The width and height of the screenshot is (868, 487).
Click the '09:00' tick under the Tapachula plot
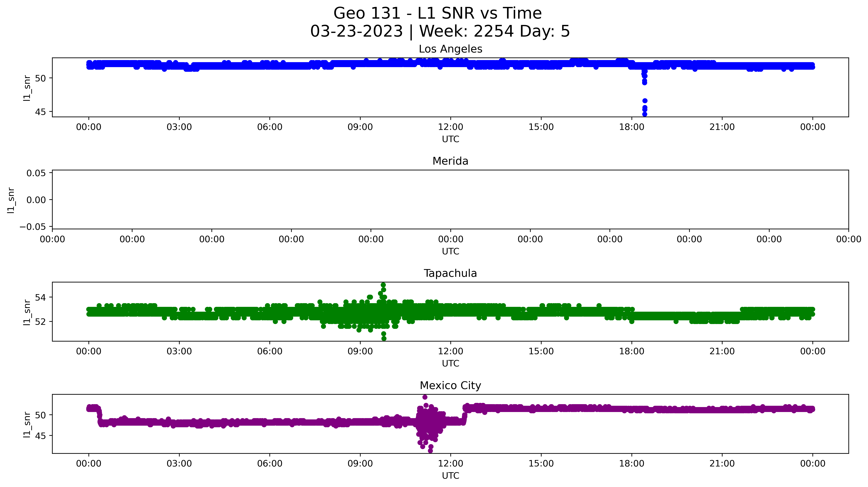coord(360,351)
